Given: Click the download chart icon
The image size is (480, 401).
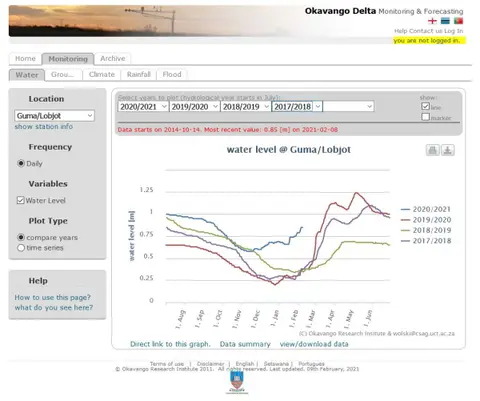Looking at the screenshot, I should (x=448, y=150).
